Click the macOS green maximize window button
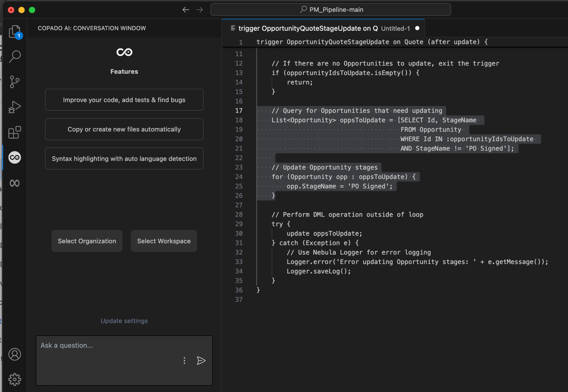This screenshot has height=392, width=568. [32, 10]
